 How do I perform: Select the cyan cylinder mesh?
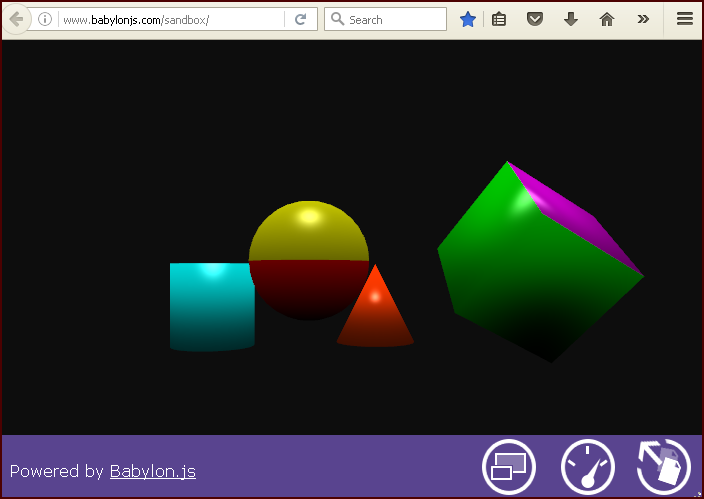click(x=212, y=307)
